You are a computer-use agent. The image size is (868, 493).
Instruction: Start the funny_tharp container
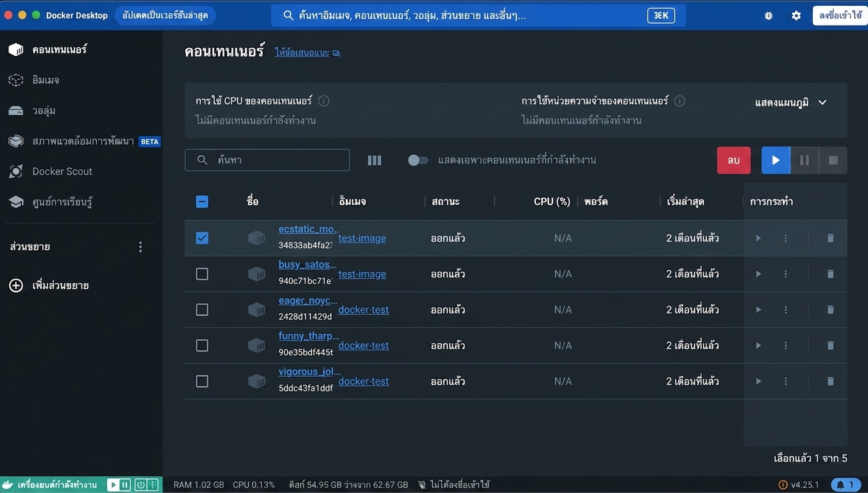pyautogui.click(x=758, y=345)
